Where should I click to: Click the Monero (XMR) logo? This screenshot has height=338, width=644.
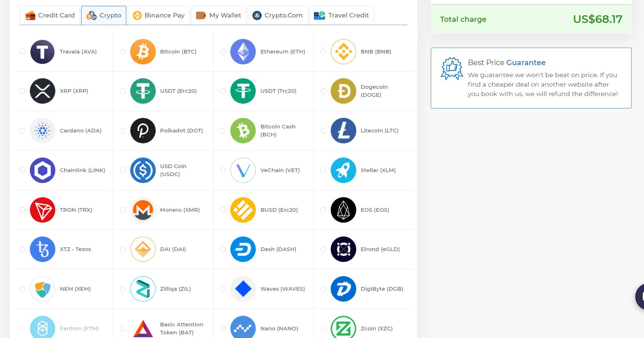(143, 210)
